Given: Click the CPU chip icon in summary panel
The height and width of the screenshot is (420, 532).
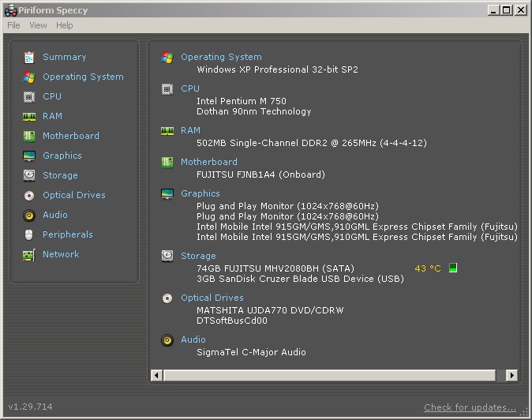Looking at the screenshot, I should [x=167, y=89].
